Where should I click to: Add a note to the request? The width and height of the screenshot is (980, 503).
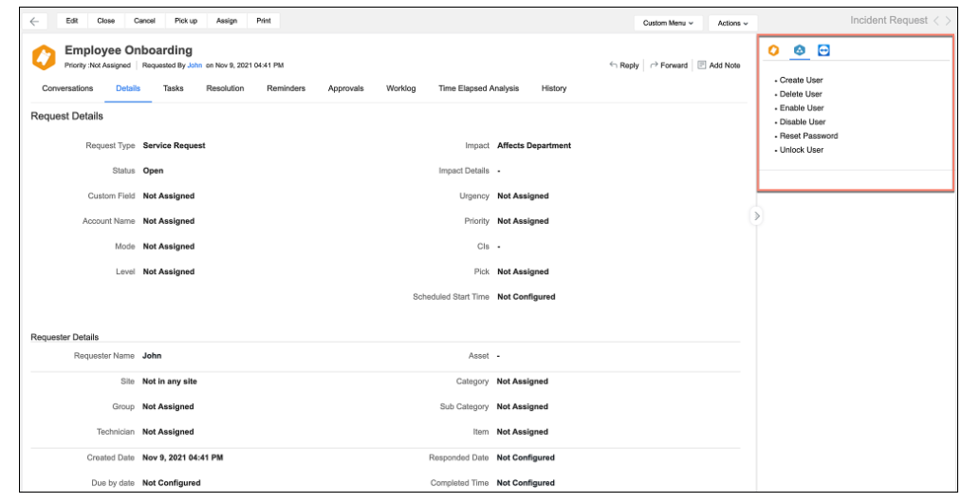[719, 65]
